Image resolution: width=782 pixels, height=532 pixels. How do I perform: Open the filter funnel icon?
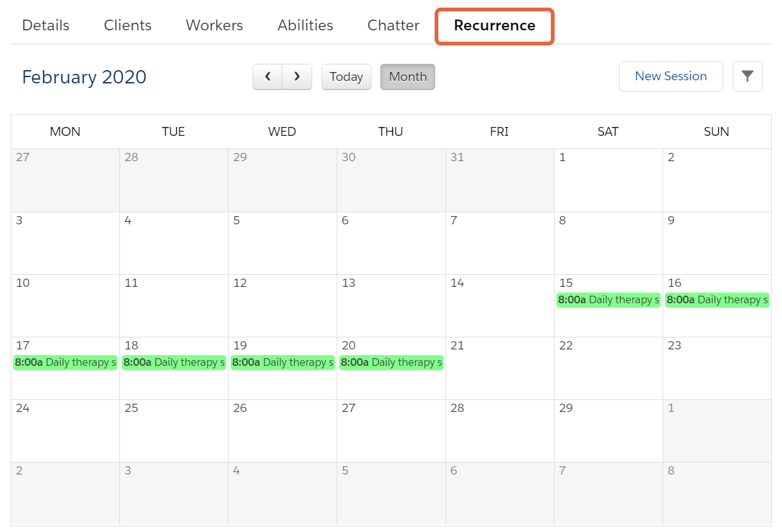748,76
